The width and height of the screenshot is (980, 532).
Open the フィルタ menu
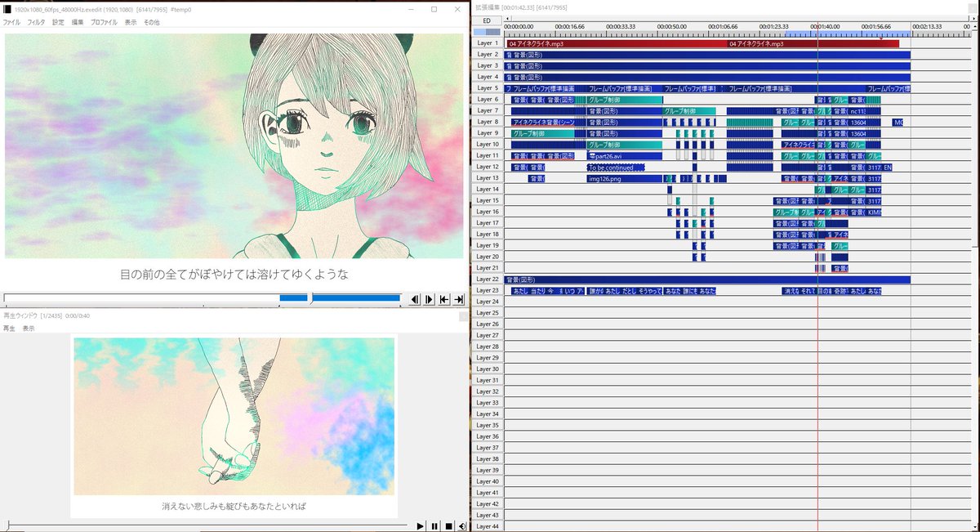pyautogui.click(x=37, y=22)
